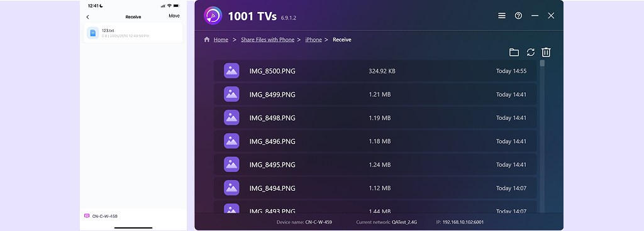Click the 1.21 MB size value
The height and width of the screenshot is (231, 644).
point(379,95)
